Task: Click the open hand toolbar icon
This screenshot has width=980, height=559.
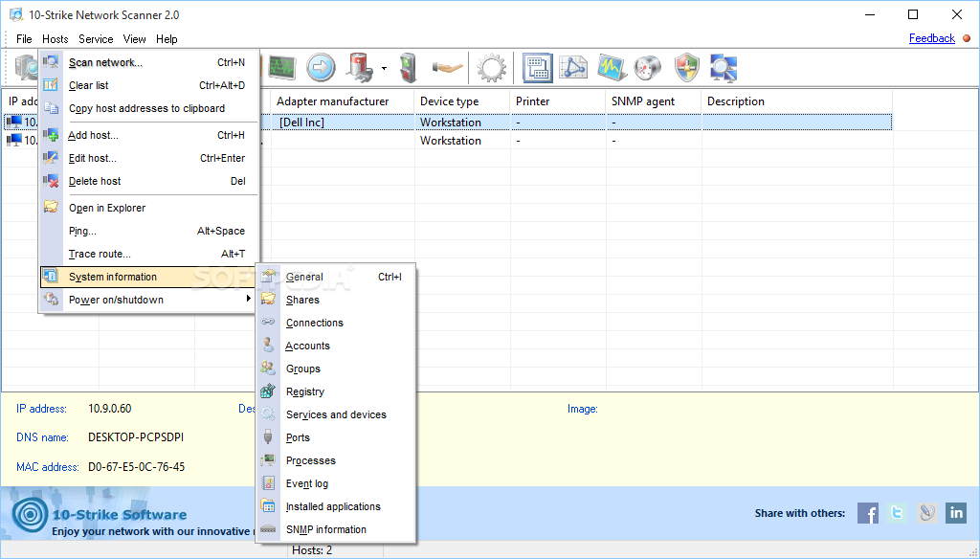Action: tap(448, 67)
